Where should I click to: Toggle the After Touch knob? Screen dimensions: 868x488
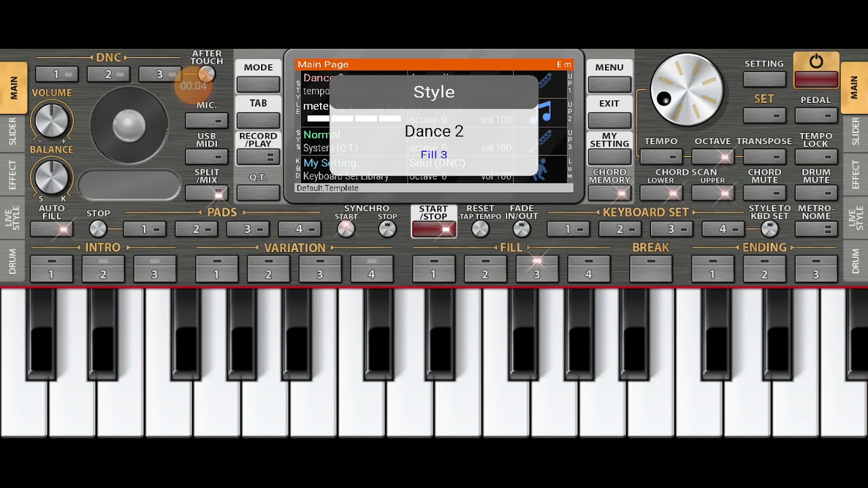207,74
